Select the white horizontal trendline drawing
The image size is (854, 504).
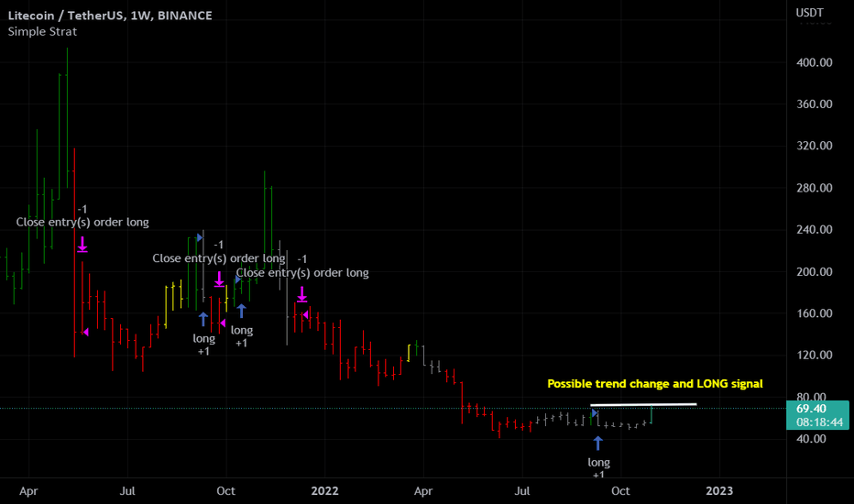tap(643, 405)
